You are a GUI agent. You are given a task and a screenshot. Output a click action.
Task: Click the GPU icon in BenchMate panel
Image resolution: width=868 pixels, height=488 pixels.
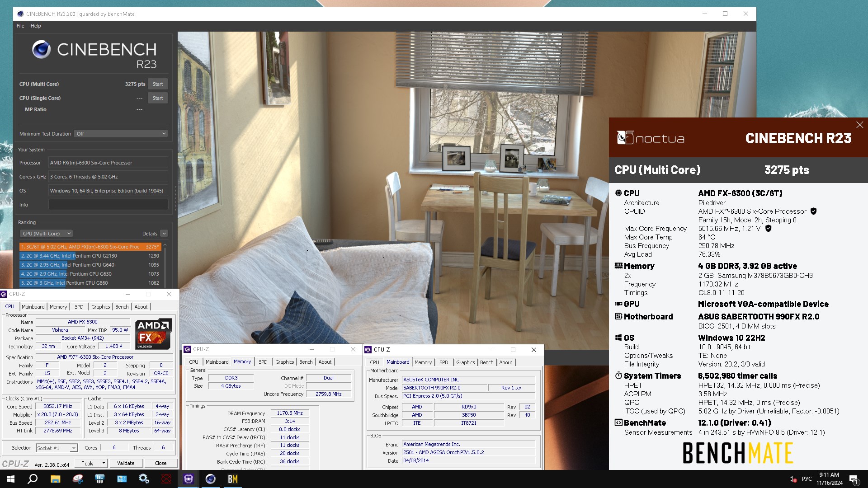[618, 304]
